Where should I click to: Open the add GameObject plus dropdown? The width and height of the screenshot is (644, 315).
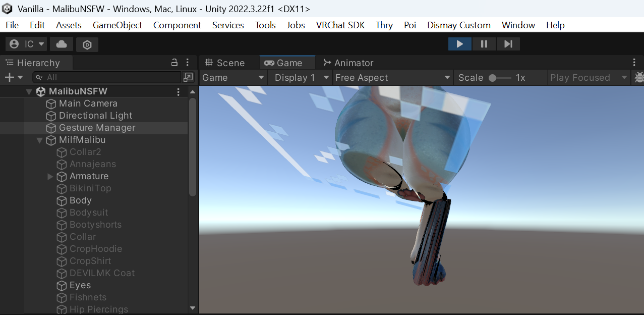14,77
